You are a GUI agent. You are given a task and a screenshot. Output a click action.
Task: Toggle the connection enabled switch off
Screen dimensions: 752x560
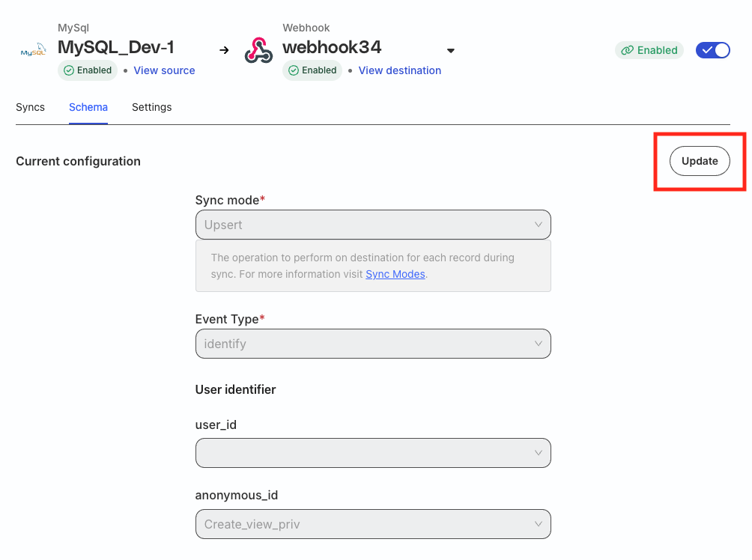712,50
